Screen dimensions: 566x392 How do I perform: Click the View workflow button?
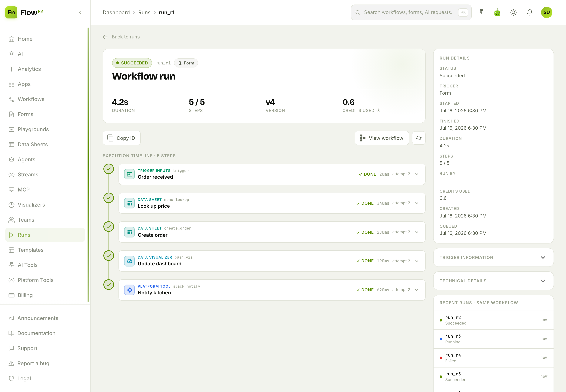tap(382, 138)
